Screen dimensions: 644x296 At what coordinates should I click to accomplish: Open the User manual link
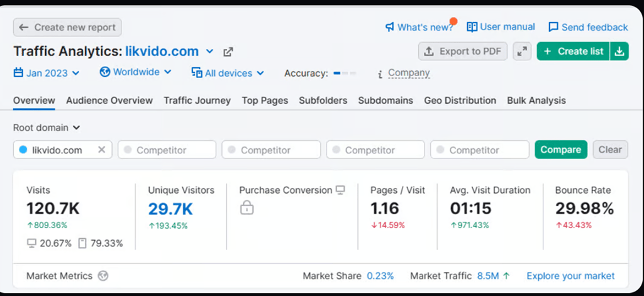tap(501, 27)
